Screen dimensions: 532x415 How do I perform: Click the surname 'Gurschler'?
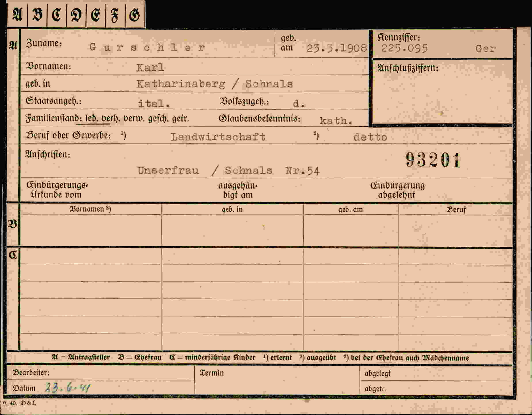click(x=147, y=47)
